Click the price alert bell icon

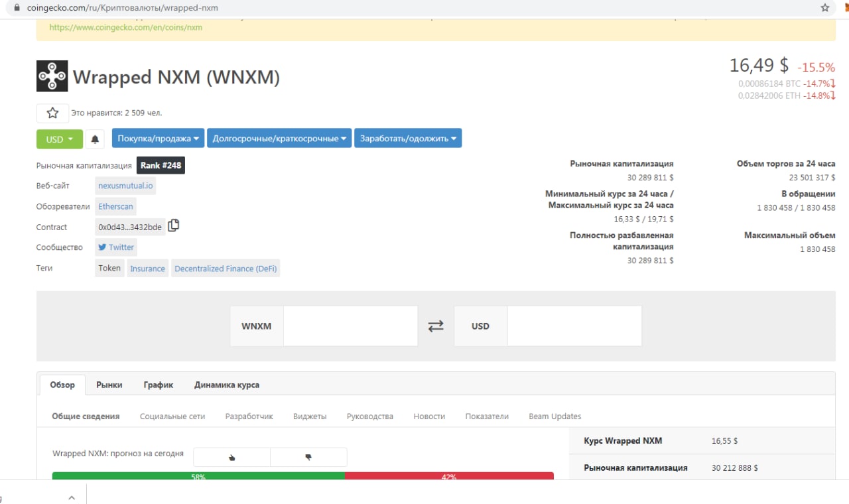[95, 139]
